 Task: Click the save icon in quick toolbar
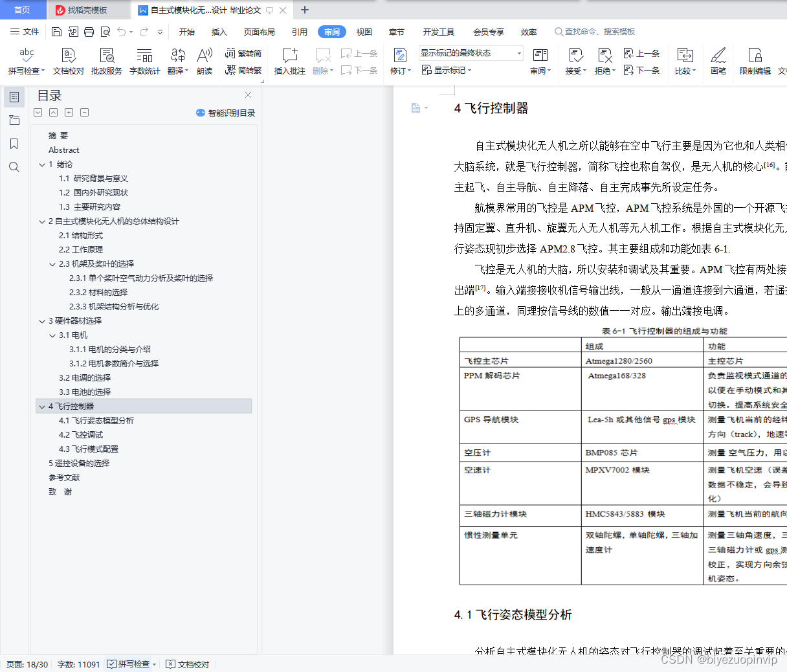(56, 32)
